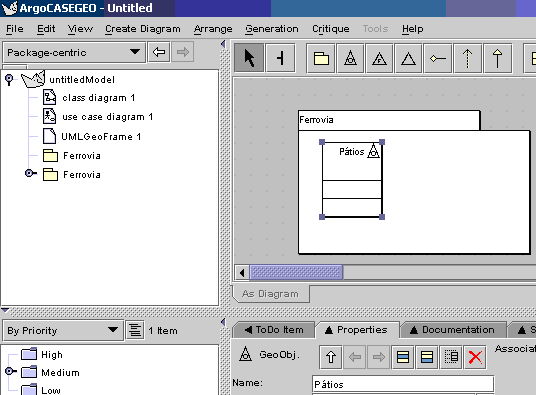Screen dimensions: 536x395
Task: Click the GeoObj triangle icon in Properties
Action: [x=245, y=354]
